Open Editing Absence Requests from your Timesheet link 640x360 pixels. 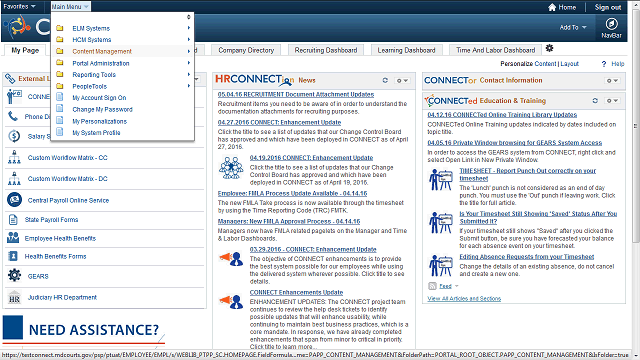tap(527, 256)
